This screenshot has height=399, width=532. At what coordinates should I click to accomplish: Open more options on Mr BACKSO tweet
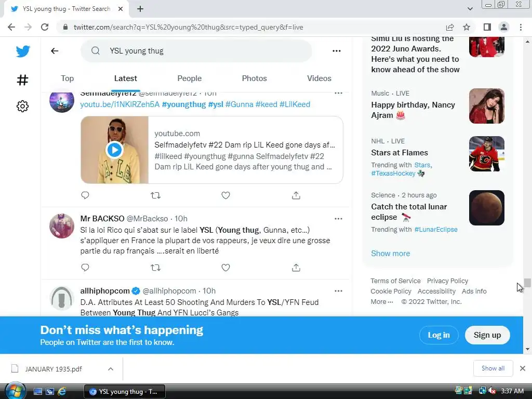(338, 219)
